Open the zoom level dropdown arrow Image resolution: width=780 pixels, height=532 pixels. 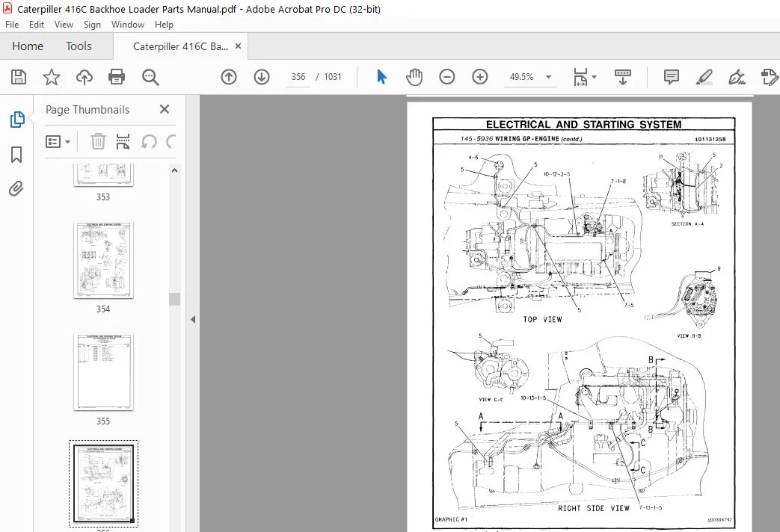[x=548, y=77]
